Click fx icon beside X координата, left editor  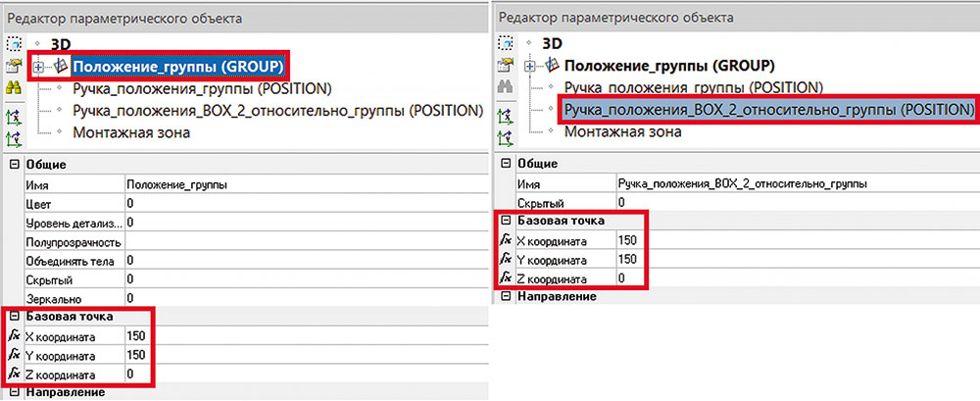[x=14, y=336]
